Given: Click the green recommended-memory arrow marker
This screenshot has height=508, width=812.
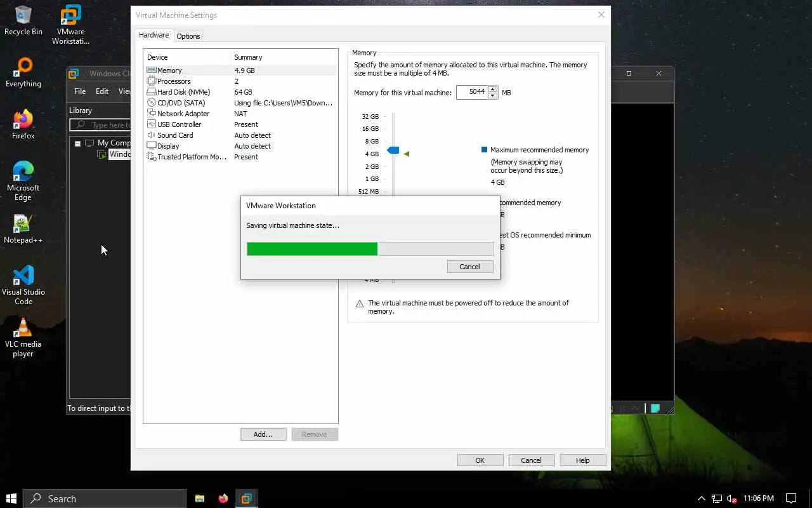Looking at the screenshot, I should (407, 154).
